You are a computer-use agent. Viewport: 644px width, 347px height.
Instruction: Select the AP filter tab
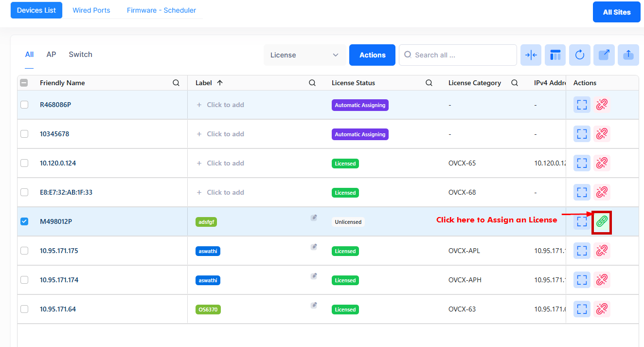(51, 55)
